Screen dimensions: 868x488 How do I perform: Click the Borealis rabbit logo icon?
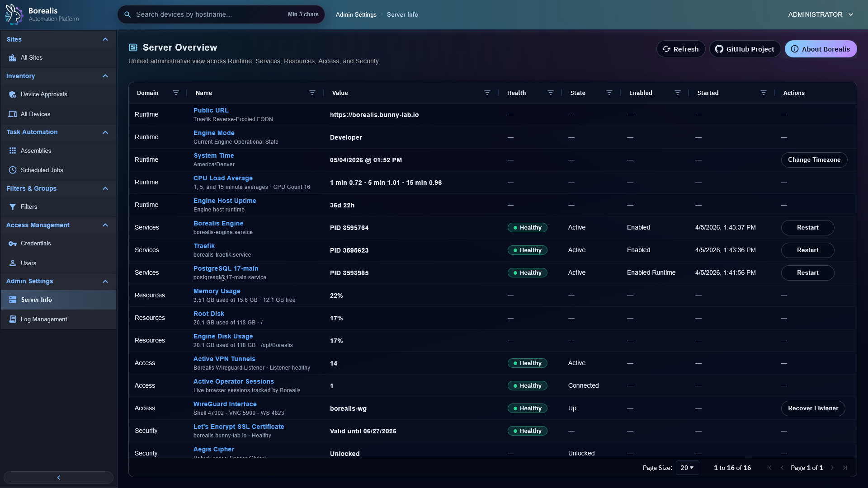tap(14, 14)
